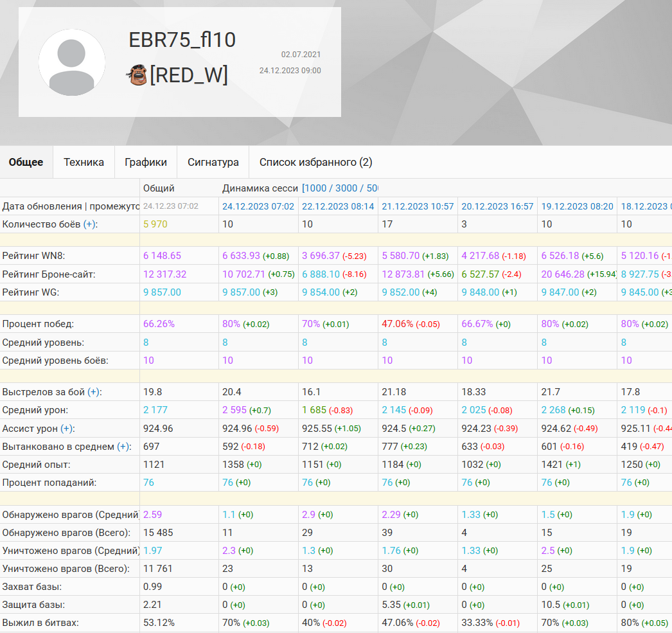Click the RED_W clan emblem icon
Image resolution: width=672 pixels, height=633 pixels.
[x=136, y=75]
